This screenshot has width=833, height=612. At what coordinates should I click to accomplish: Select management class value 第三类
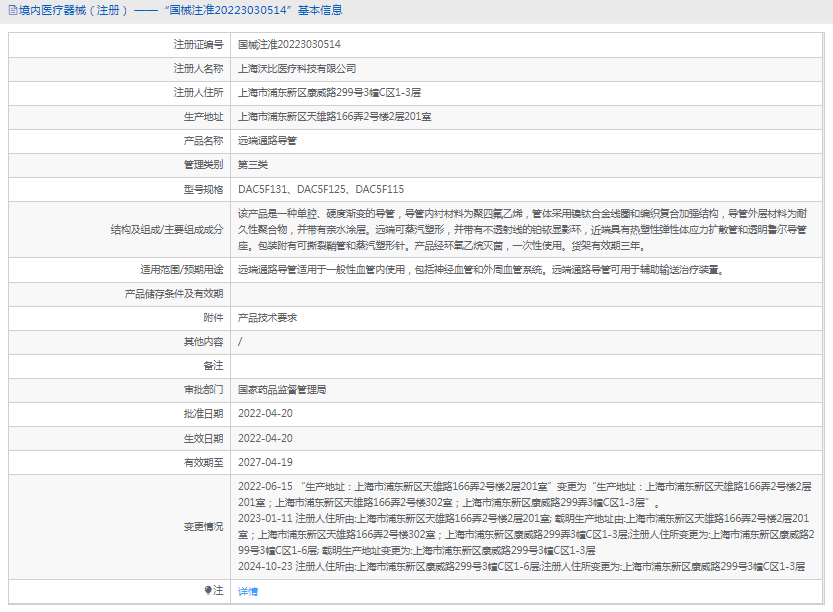click(253, 165)
